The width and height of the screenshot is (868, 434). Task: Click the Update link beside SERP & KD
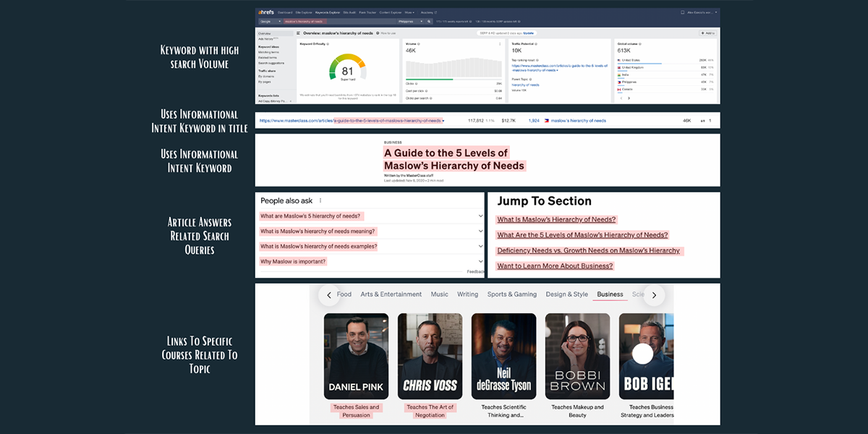tap(528, 33)
